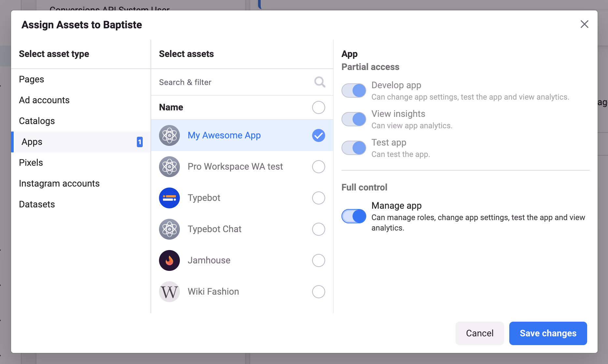Click the search magnifier icon

[x=319, y=82]
